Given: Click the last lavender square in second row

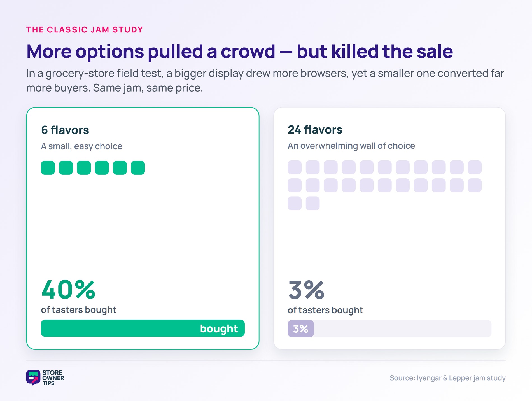Looking at the screenshot, I should (475, 185).
